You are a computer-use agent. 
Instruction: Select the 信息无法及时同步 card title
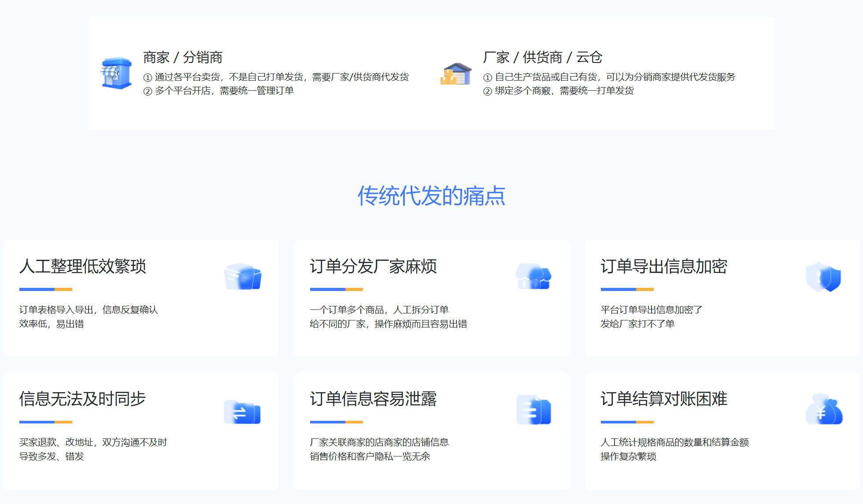pyautogui.click(x=82, y=399)
